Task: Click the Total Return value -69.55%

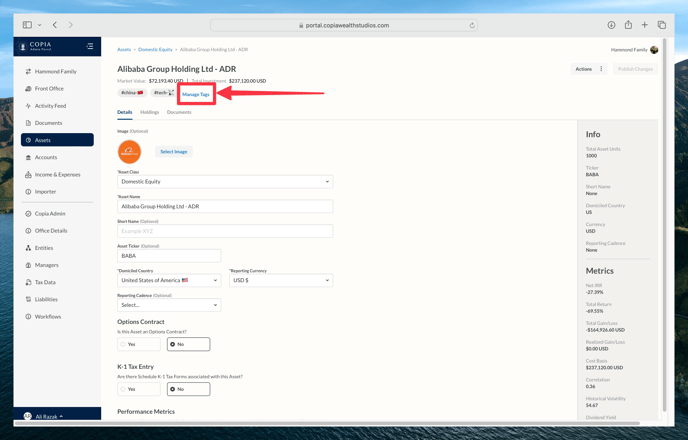Action: coord(595,311)
